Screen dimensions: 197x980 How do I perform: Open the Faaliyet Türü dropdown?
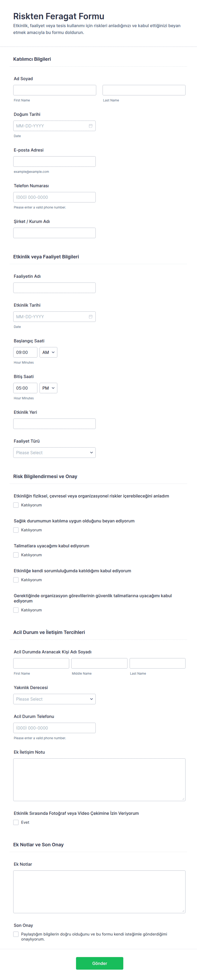tap(54, 453)
